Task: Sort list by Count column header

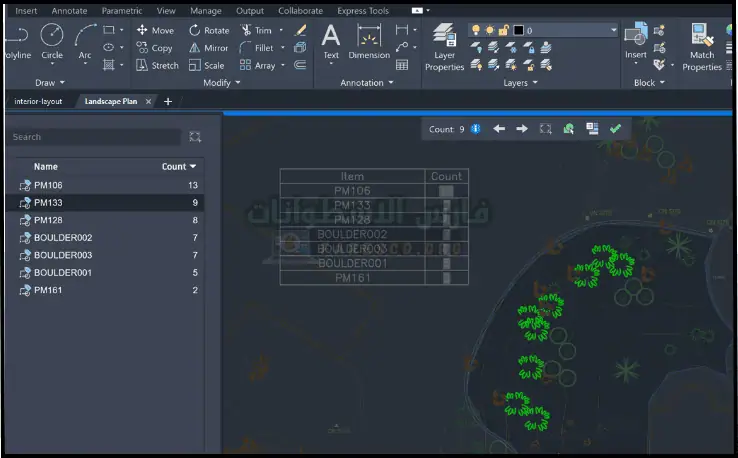Action: pyautogui.click(x=180, y=167)
